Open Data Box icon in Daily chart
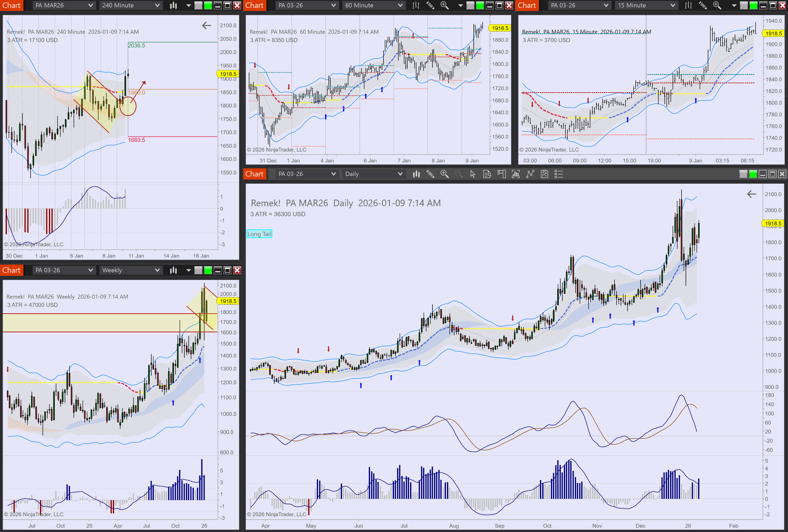The width and height of the screenshot is (788, 532). click(x=487, y=174)
